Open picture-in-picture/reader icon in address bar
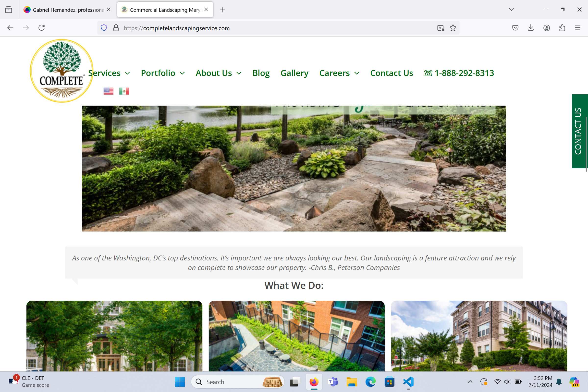 (441, 28)
